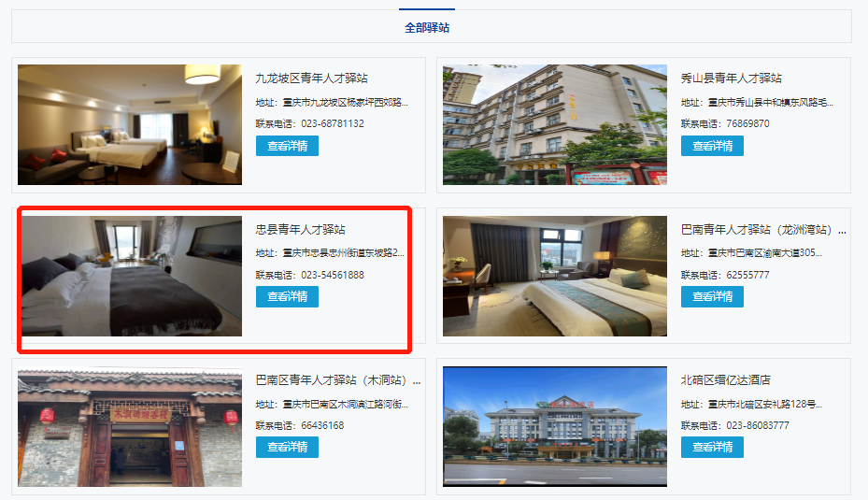Open the 忠县 bedroom photo

132,276
